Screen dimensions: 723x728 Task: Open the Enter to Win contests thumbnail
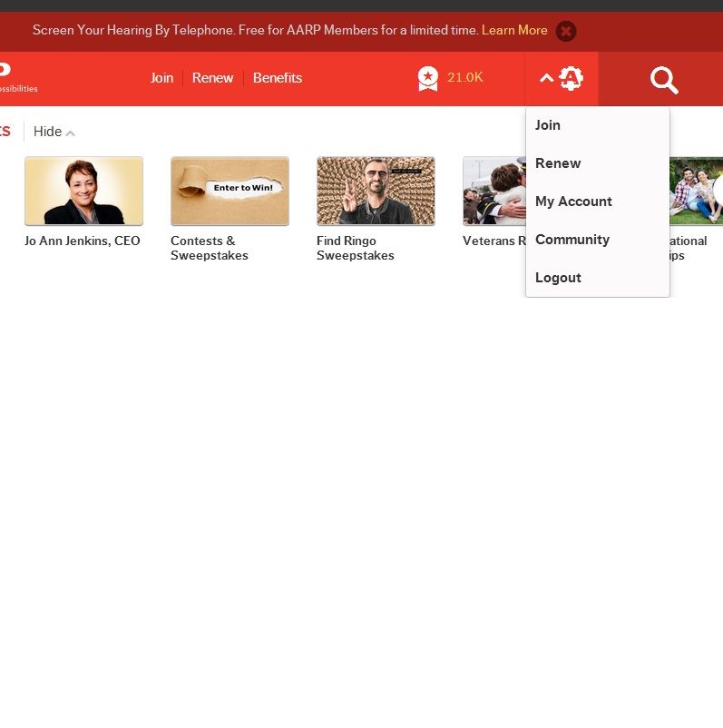coord(230,191)
